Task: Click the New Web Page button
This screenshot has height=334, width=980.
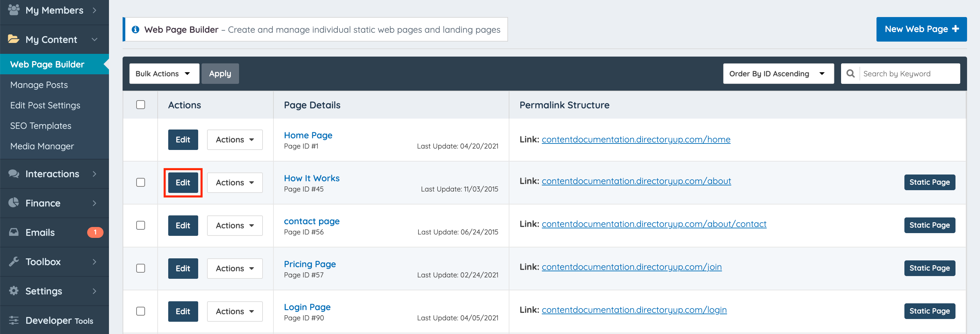Action: [921, 29]
